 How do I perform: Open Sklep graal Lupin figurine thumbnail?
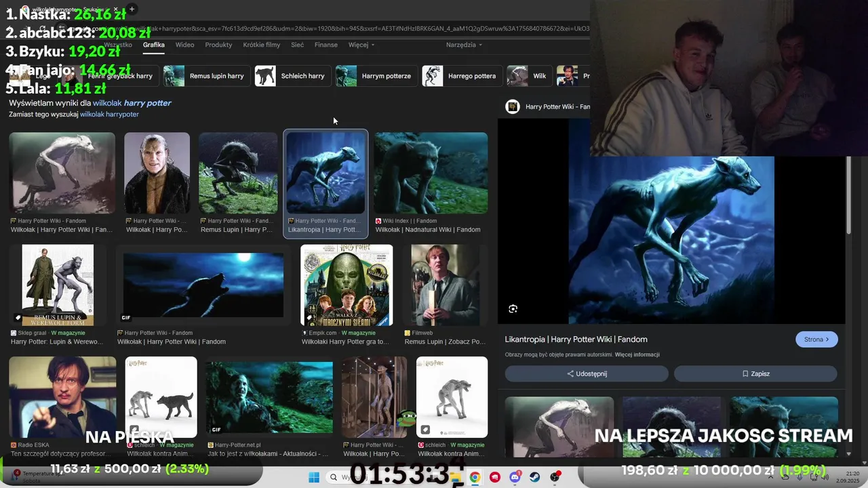coord(58,285)
